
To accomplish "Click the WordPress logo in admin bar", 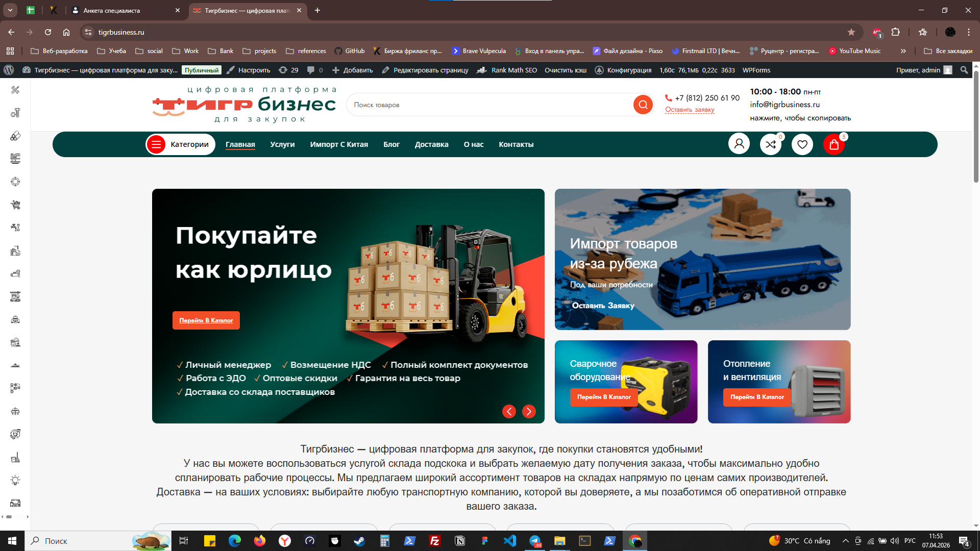I will click(x=9, y=70).
